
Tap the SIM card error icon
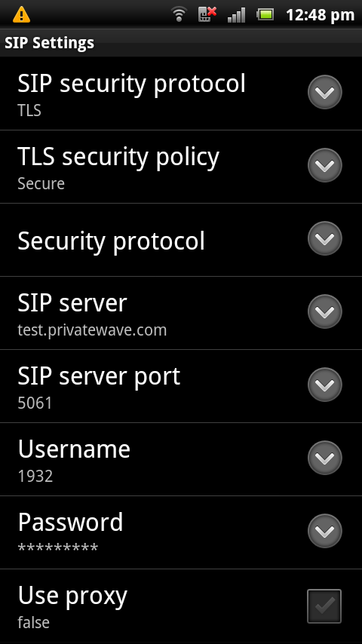point(207,14)
